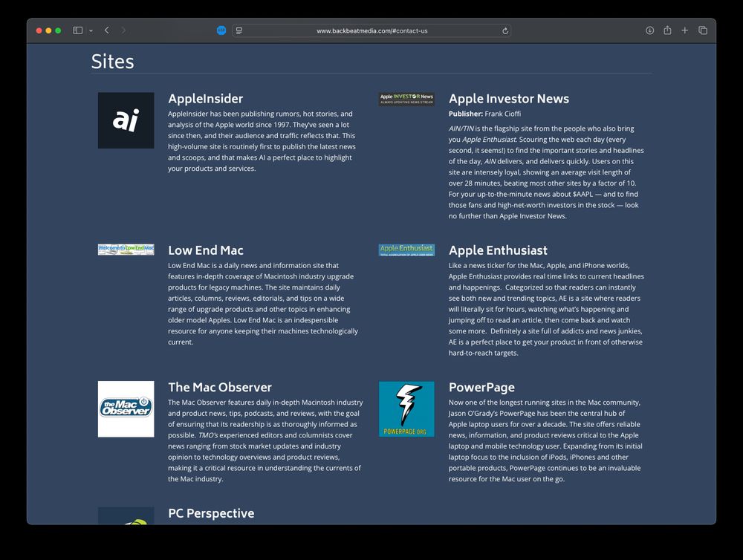Click the Low End Mac banner logo
This screenshot has height=560, width=743.
click(x=126, y=250)
